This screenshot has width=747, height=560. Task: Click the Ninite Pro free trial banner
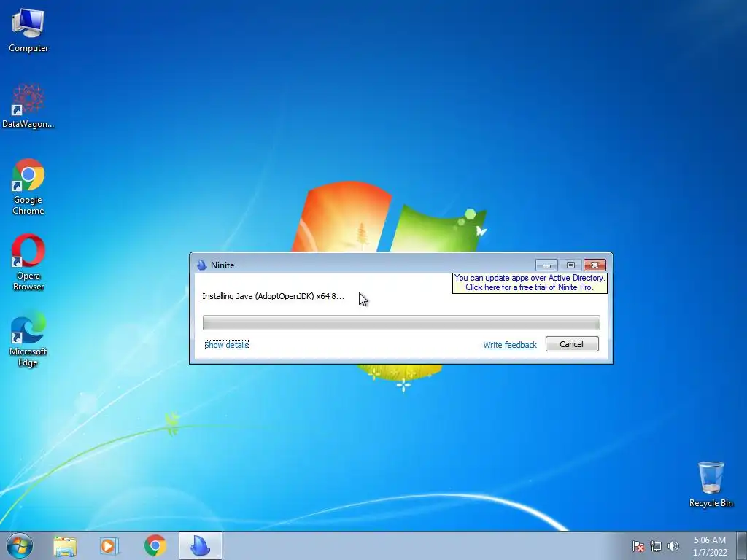pyautogui.click(x=530, y=282)
